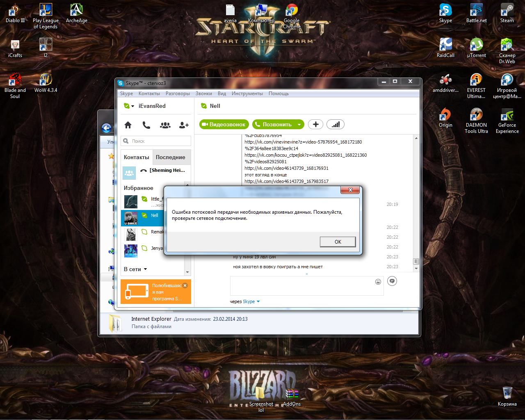The image size is (525, 420).
Task: Open the Вид menu
Action: point(222,94)
